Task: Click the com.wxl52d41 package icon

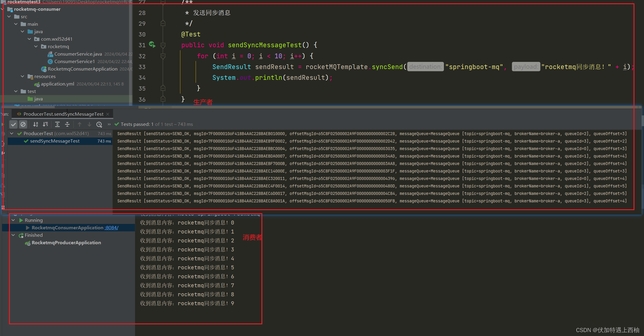Action: click(37, 39)
